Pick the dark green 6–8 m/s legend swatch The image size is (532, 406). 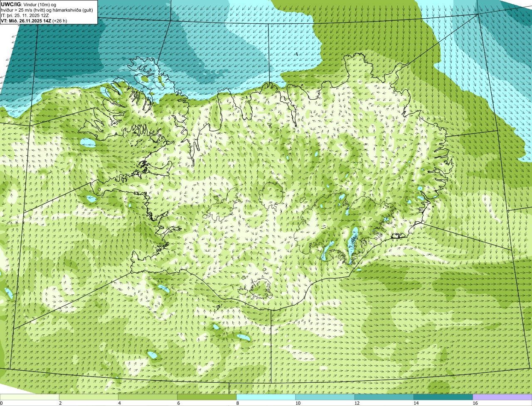[207, 397]
